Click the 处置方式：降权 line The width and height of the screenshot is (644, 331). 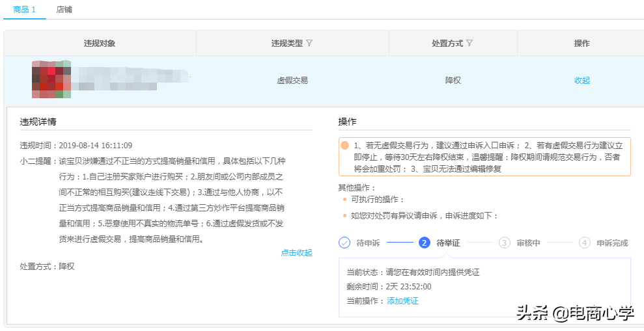tap(48, 266)
